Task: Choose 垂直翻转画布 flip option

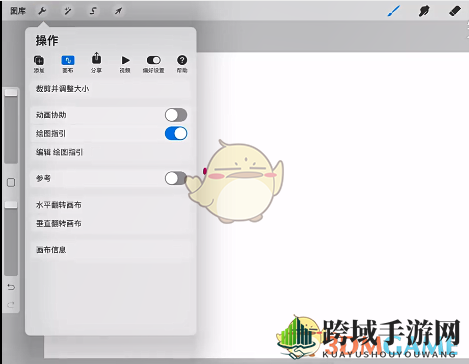Action: pyautogui.click(x=110, y=223)
